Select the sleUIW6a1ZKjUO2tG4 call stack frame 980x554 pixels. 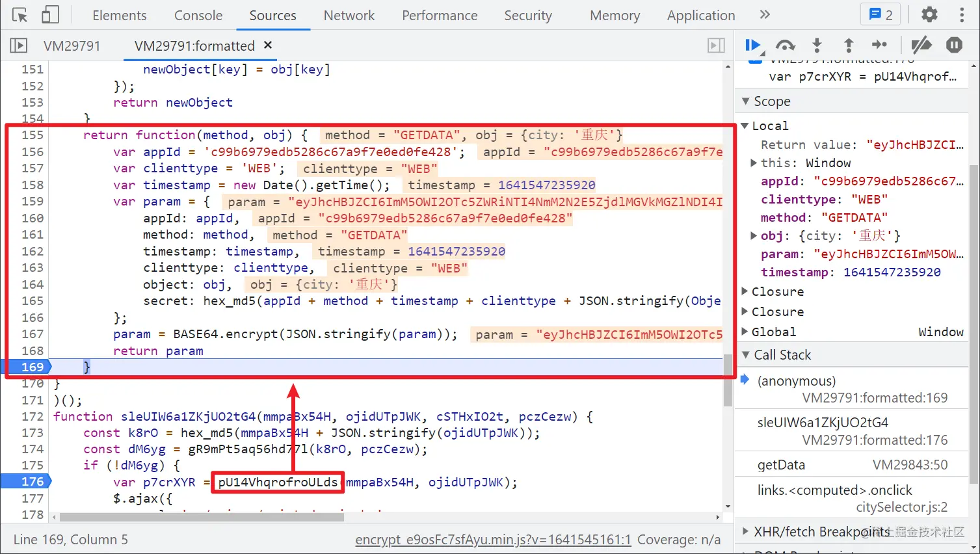[x=853, y=431]
